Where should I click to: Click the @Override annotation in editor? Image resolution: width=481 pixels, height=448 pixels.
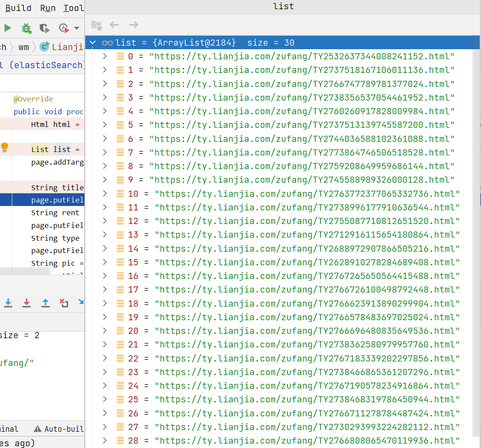pyautogui.click(x=33, y=99)
